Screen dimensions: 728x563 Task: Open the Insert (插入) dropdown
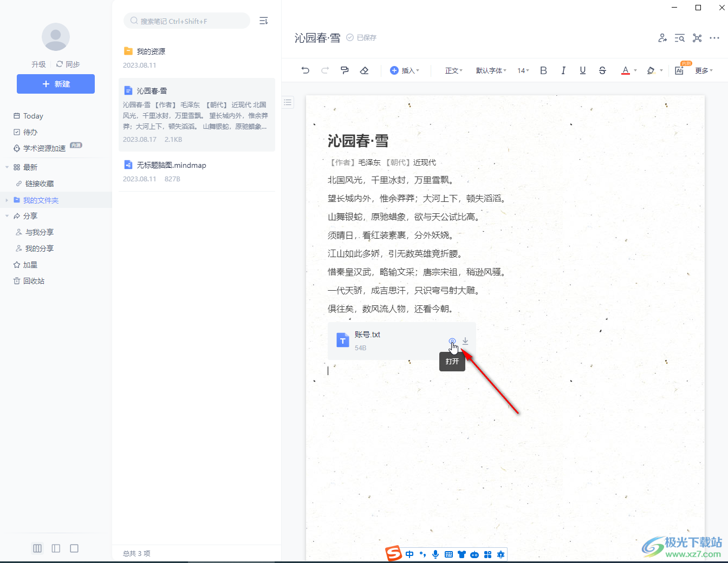coord(405,70)
